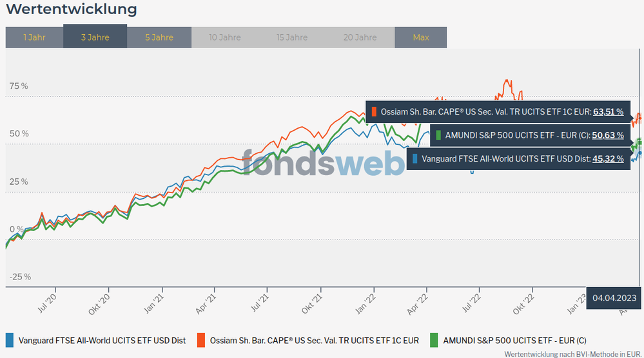Click the orange Ossiam legend color swatch
644x358 pixels.
(201, 341)
